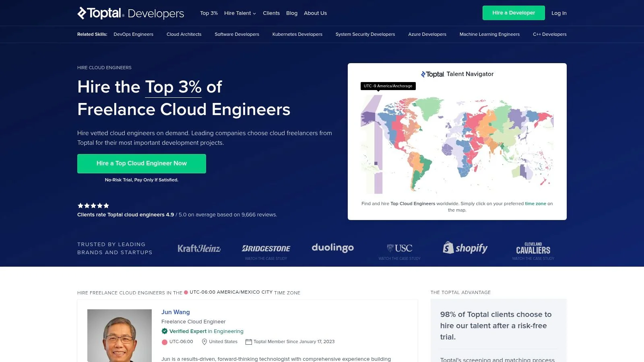Click the Shopify bag logo
This screenshot has height=362, width=644.
448,248
